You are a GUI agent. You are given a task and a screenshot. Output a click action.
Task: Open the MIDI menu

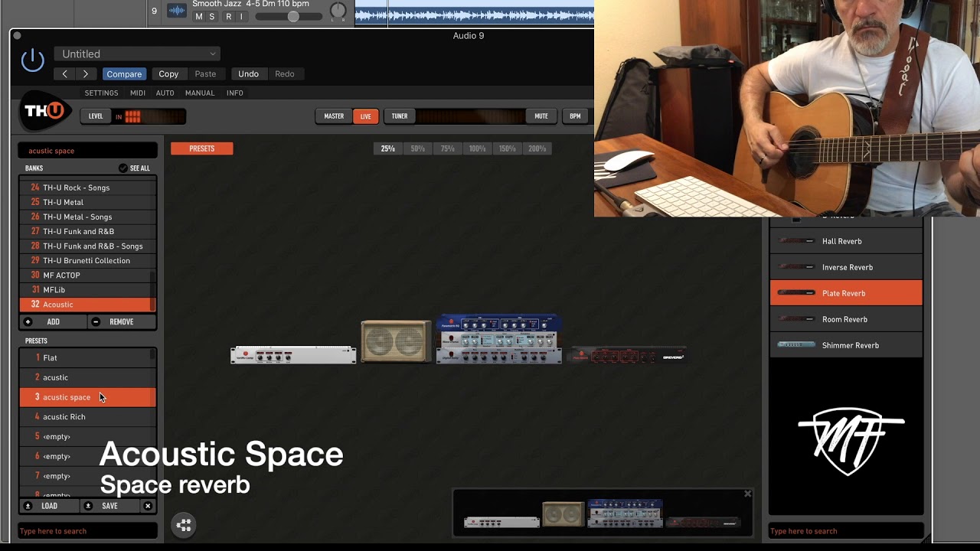(x=138, y=93)
